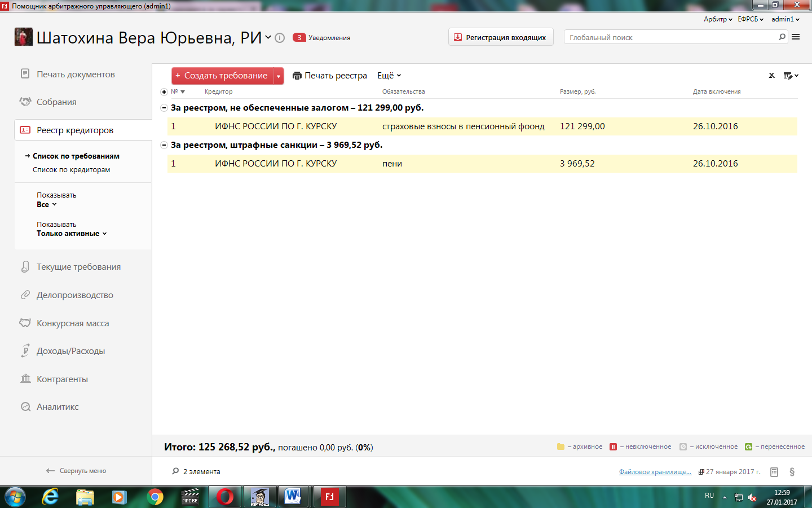Open Конкурсная масса section
Viewport: 812px width, 508px height.
pyautogui.click(x=73, y=323)
